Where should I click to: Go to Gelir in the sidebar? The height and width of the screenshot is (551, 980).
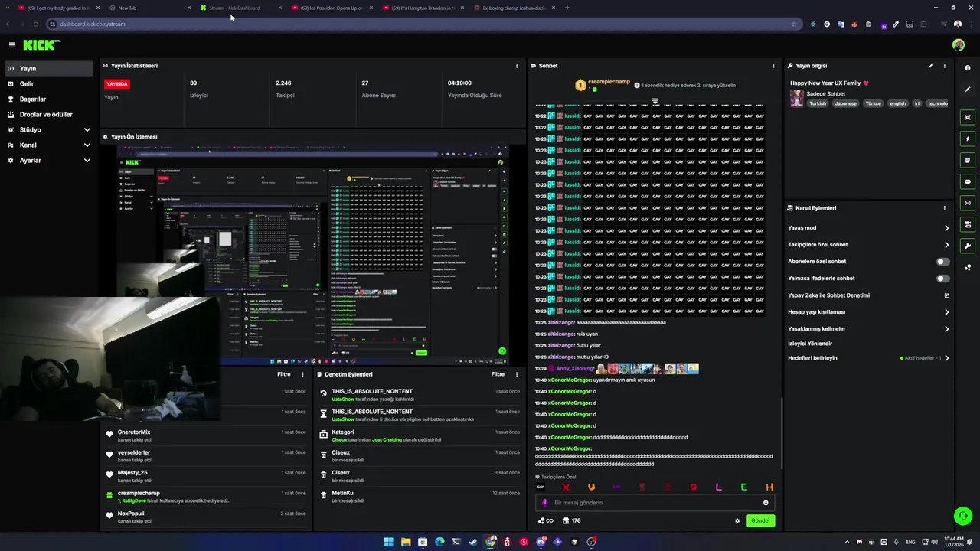pyautogui.click(x=49, y=84)
